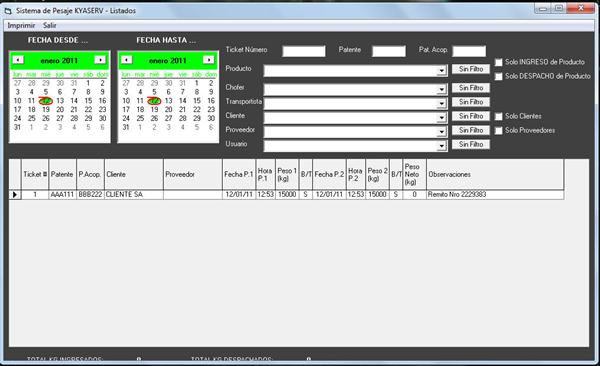This screenshot has width=600, height=366.
Task: Select day 19 in FECHA DESDE calendar
Action: (x=46, y=109)
